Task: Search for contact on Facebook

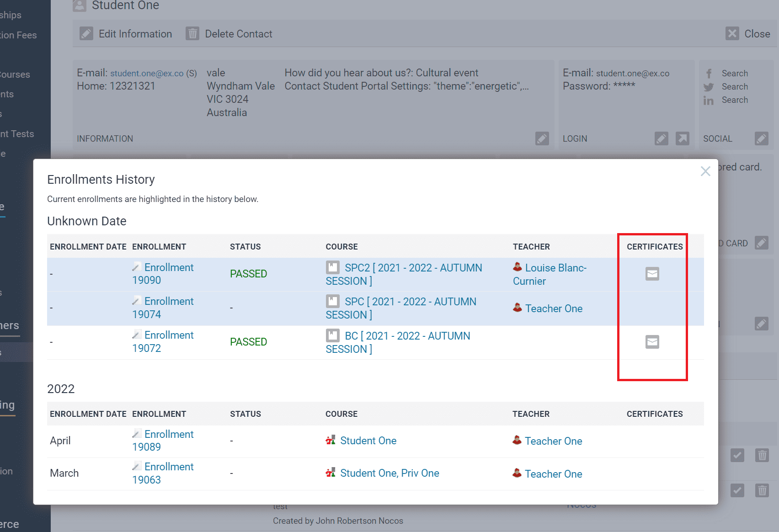Action: [734, 74]
